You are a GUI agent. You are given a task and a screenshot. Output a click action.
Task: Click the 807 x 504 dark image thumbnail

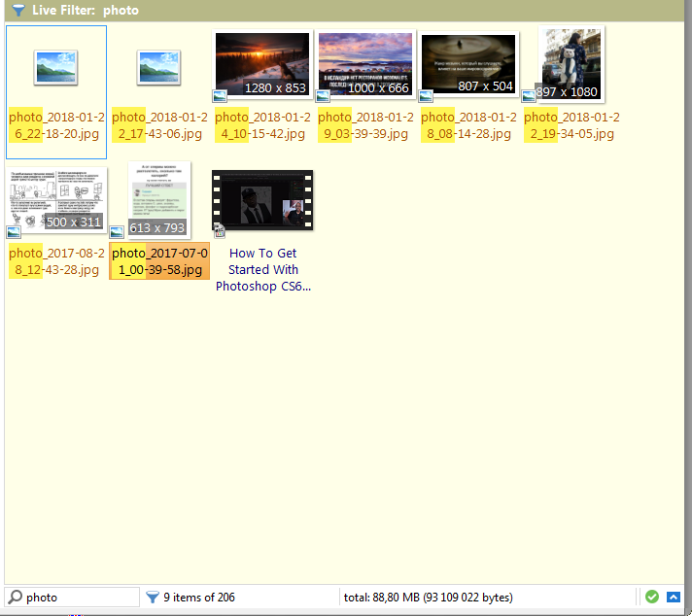tap(468, 64)
